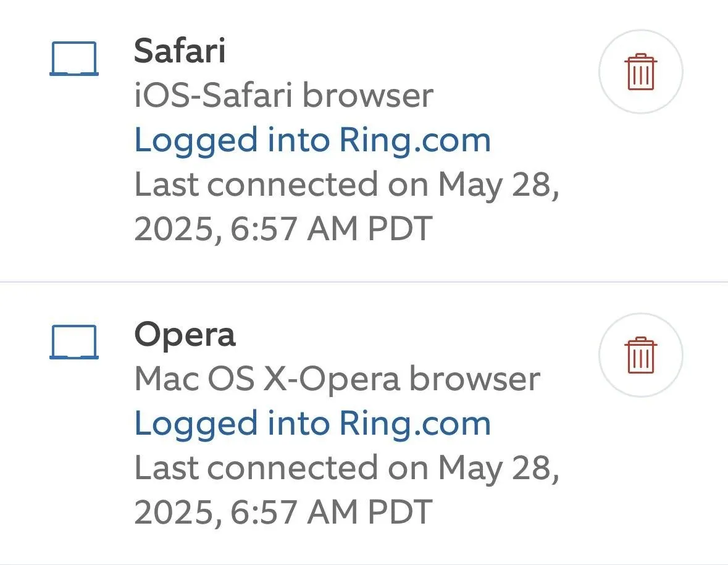Viewport: 728px width, 565px height.
Task: Remove the Opera session using trash icon
Action: (x=640, y=355)
